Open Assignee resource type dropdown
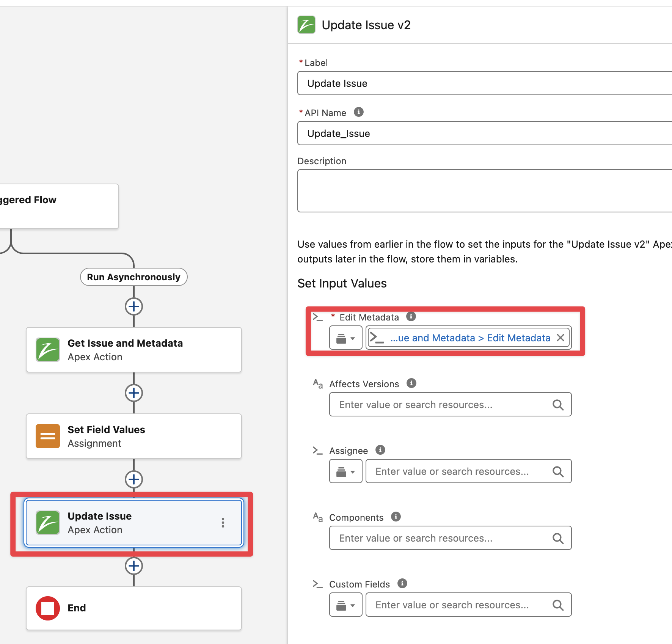The height and width of the screenshot is (644, 672). [x=346, y=471]
